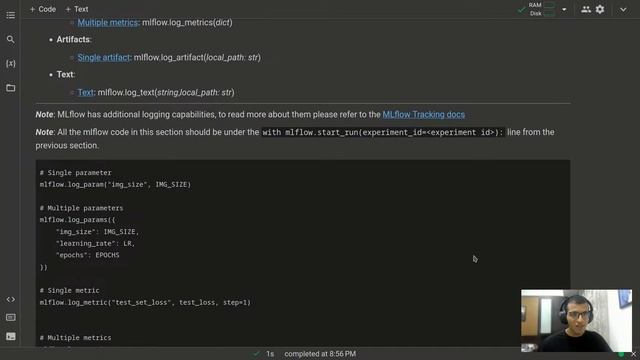Image resolution: width=640 pixels, height=360 pixels.
Task: Open the table of contents sidebar icon
Action: point(11,15)
